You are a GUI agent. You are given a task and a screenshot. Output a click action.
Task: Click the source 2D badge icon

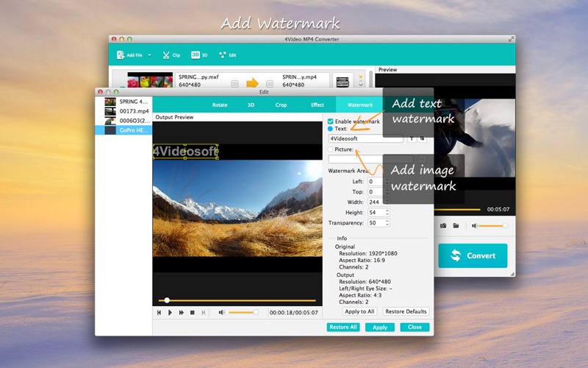[x=234, y=84]
